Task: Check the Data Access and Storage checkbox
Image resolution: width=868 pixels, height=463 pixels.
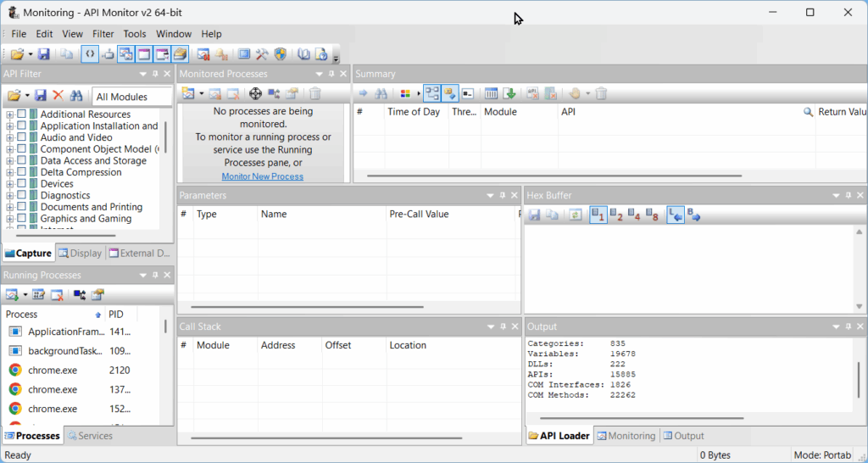Action: point(21,160)
